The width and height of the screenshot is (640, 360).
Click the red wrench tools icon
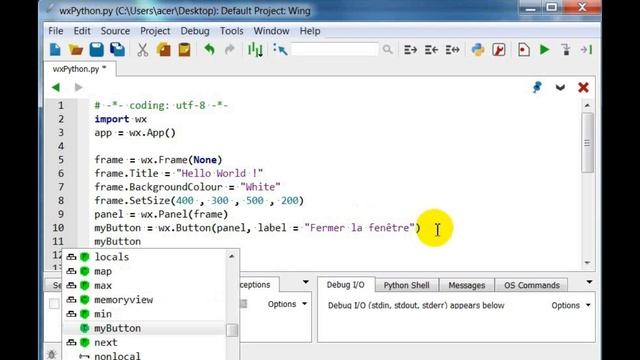(x=499, y=50)
